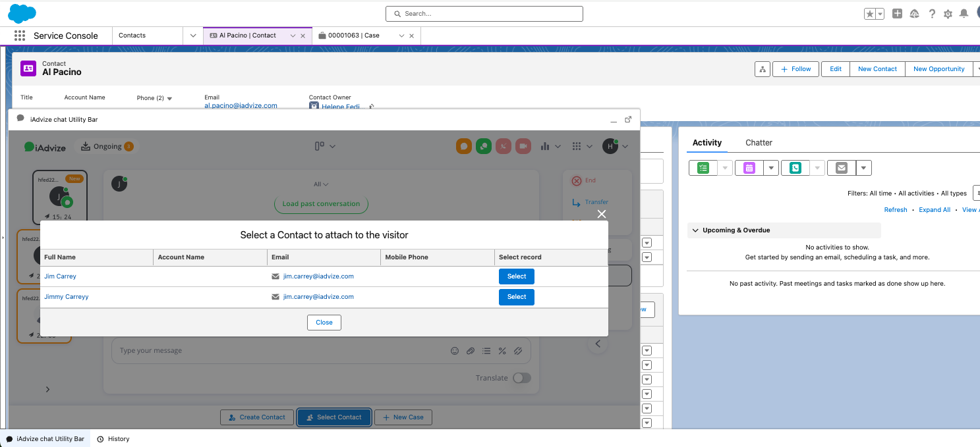Click the gray Email envelope icon
The width and height of the screenshot is (980, 447).
coord(842,168)
